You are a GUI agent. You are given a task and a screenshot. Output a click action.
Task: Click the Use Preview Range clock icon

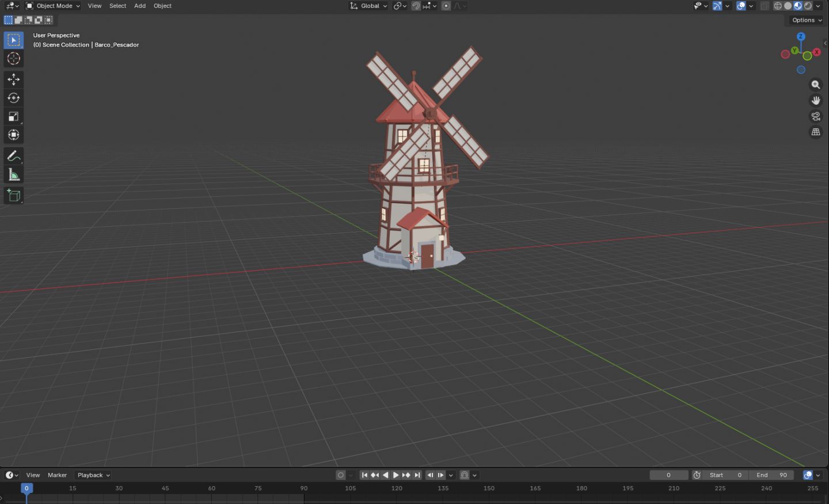[697, 475]
